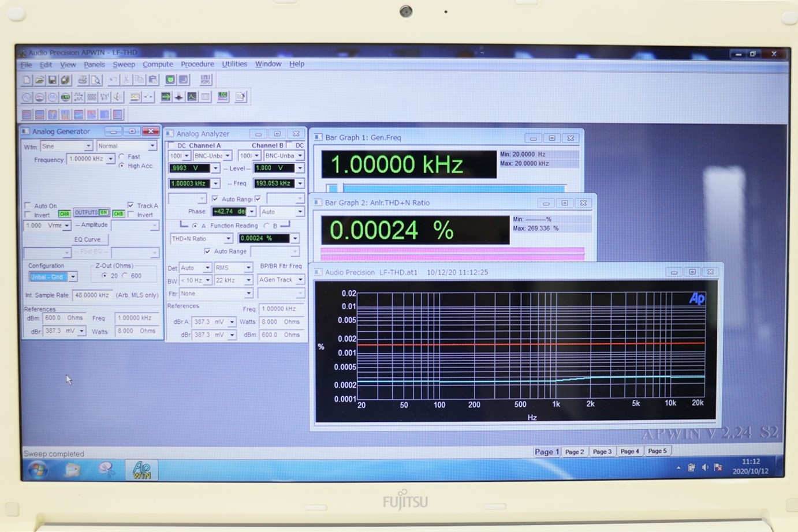
Task: Click the Save floppy disk icon
Action: pyautogui.click(x=53, y=80)
